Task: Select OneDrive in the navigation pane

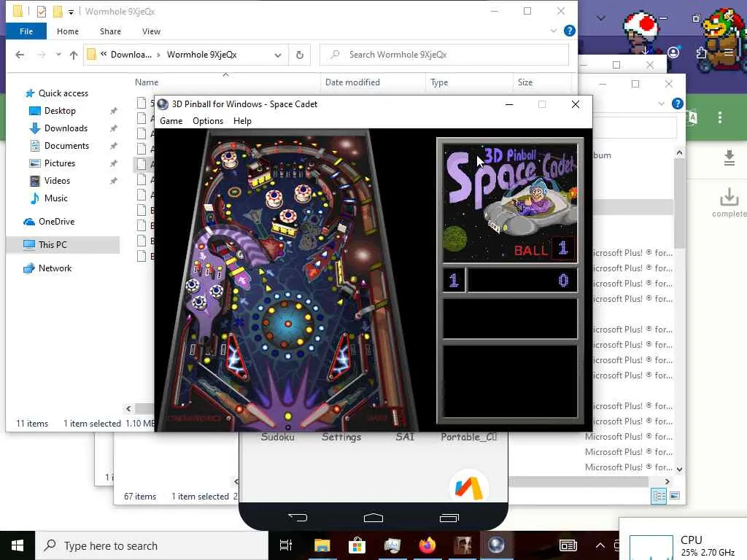Action: point(56,222)
